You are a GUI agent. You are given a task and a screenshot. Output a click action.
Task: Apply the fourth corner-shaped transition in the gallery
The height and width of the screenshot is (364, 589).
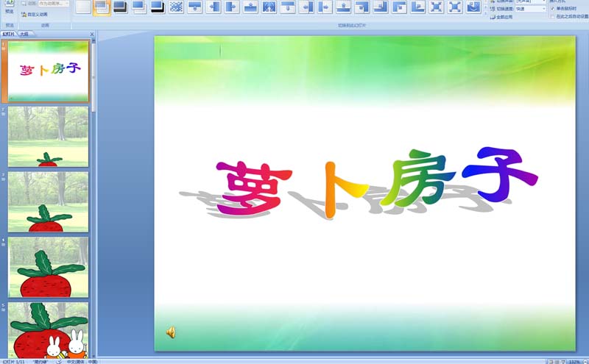coord(417,7)
